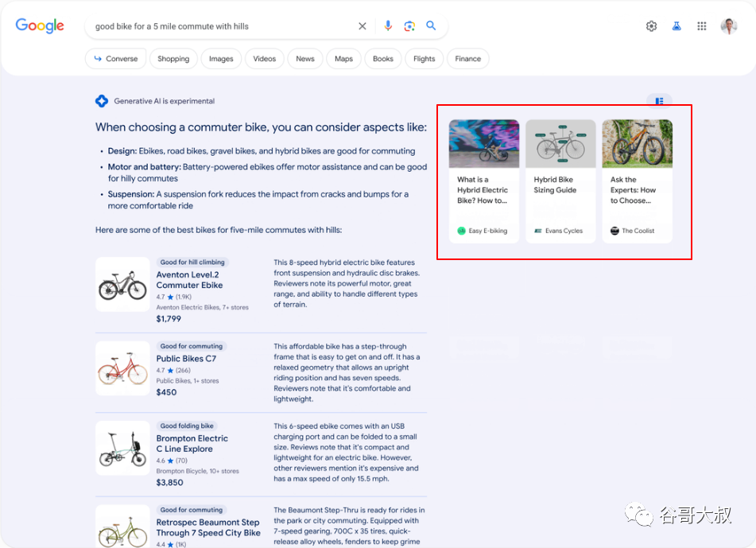Switch to the Books tab
Viewport: 756px width, 548px height.
[x=383, y=59]
